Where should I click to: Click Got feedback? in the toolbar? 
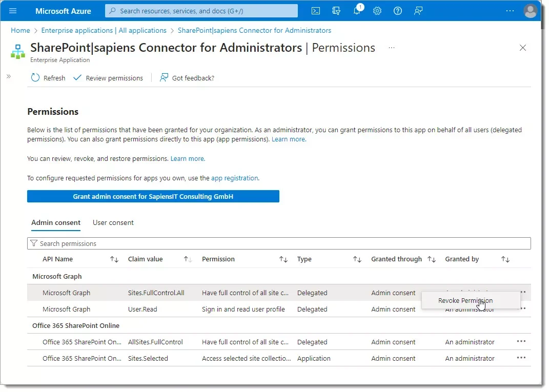(x=187, y=78)
